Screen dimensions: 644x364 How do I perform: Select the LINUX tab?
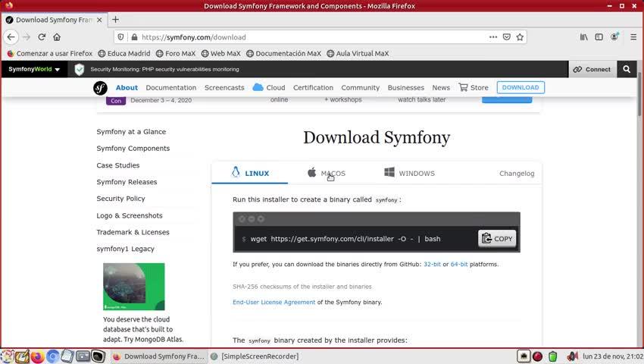pos(250,173)
